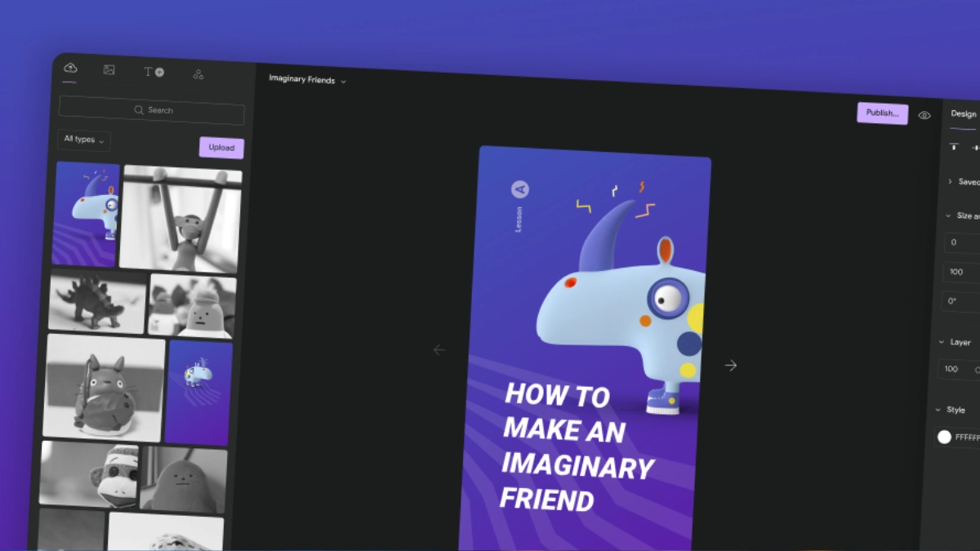Select the blocky face toys thumbnail
Viewport: 980px width, 551px height.
tap(192, 306)
